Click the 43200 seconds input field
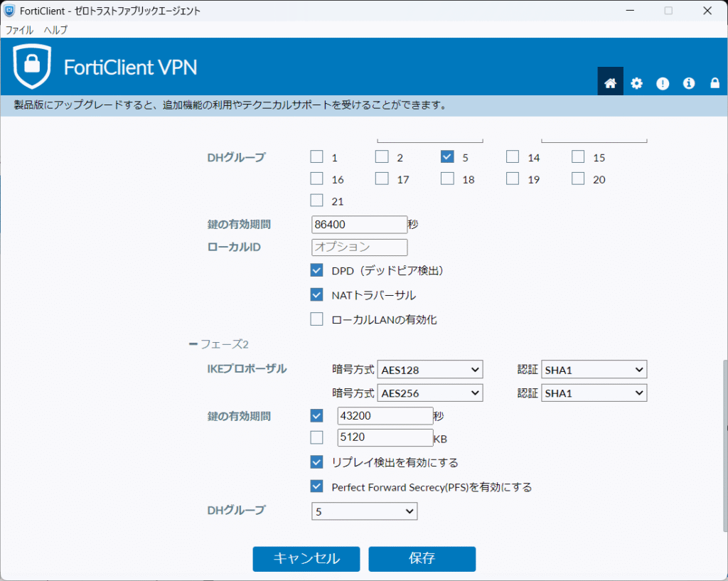The width and height of the screenshot is (728, 581). (x=385, y=416)
